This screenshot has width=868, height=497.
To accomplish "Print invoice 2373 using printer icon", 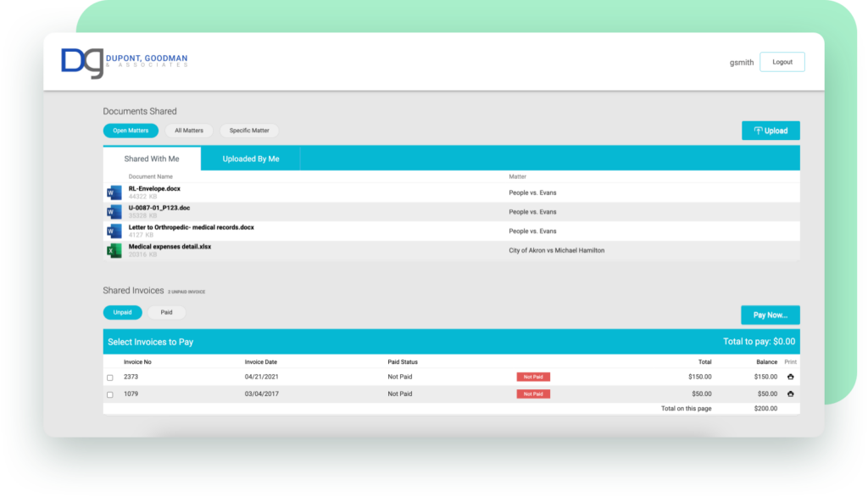I will [x=790, y=377].
